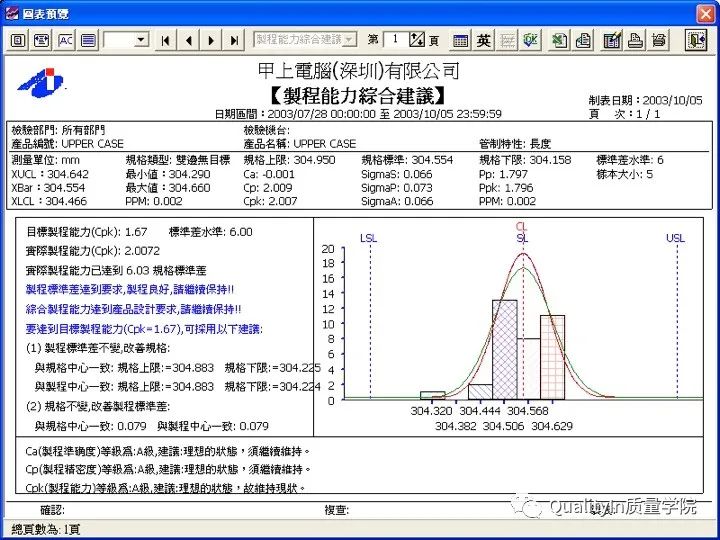Click the USL label on the chart
Viewport: 720px width, 540px height.
point(675,238)
